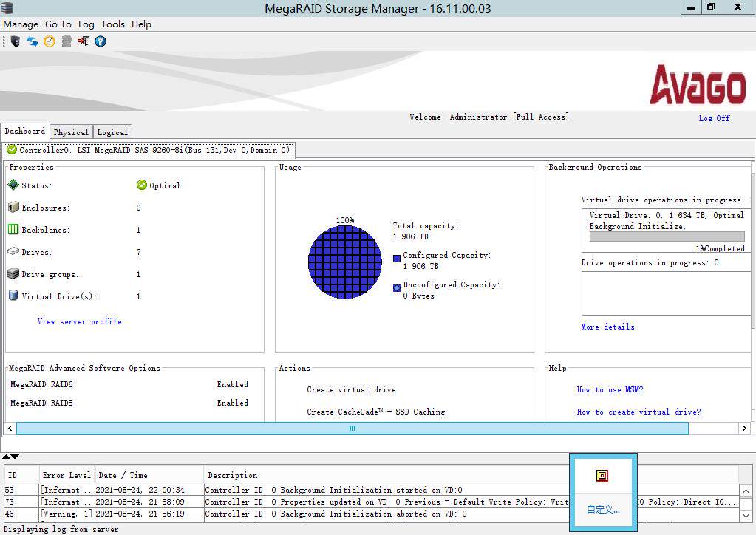Open View server profile link
The image size is (756, 535).
[80, 321]
